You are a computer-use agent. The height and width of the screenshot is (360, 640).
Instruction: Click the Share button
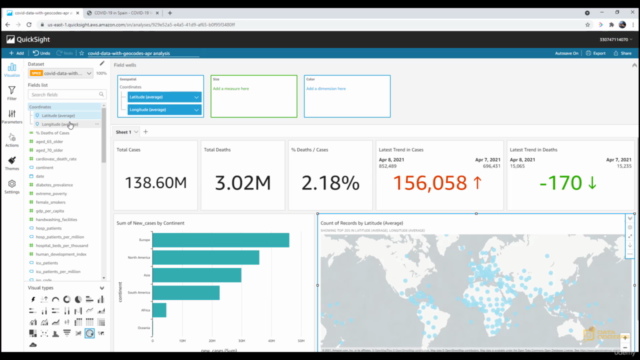(x=622, y=53)
